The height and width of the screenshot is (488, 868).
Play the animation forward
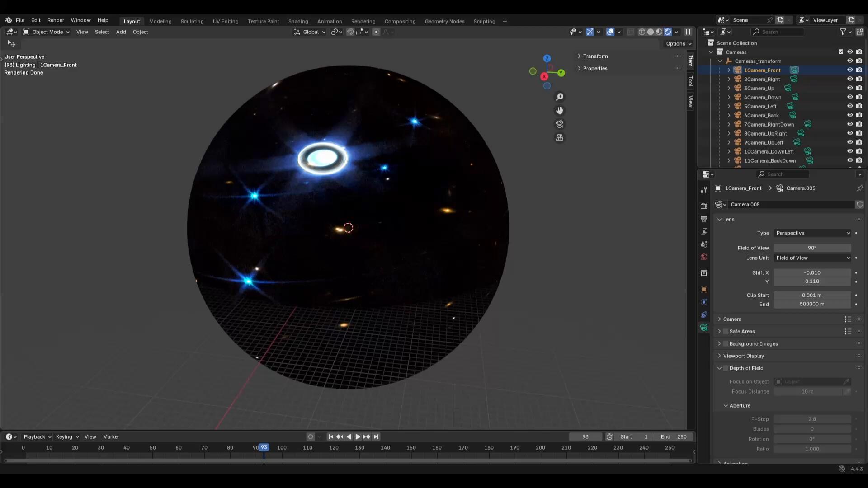[358, 436]
